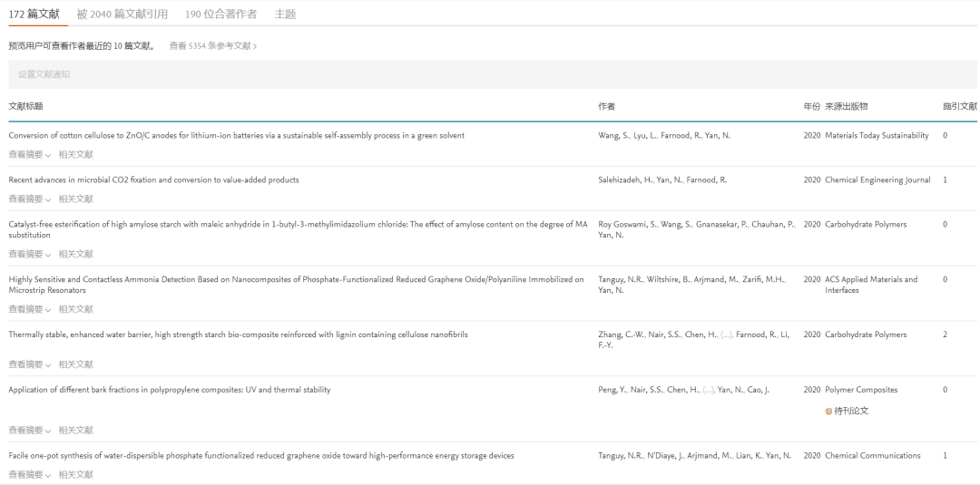Open Chemical Engineering Journal source link
980x485 pixels.
pyautogui.click(x=877, y=179)
